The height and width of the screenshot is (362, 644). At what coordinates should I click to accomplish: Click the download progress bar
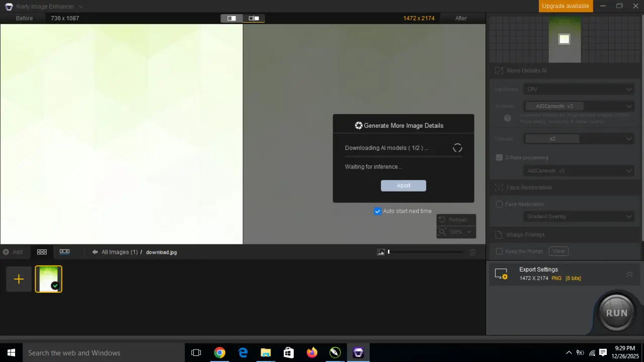[403, 157]
